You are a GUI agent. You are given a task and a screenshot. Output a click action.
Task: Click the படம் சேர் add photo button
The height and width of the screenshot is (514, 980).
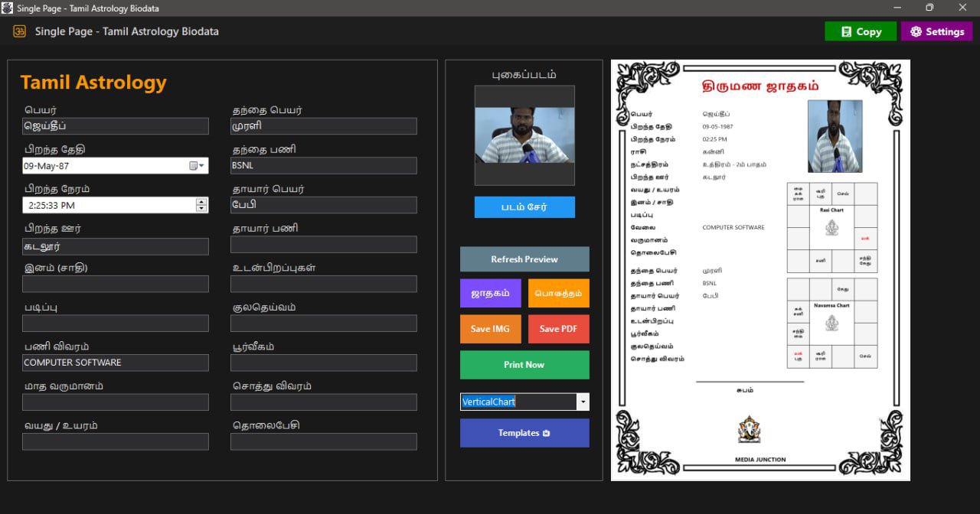point(524,207)
